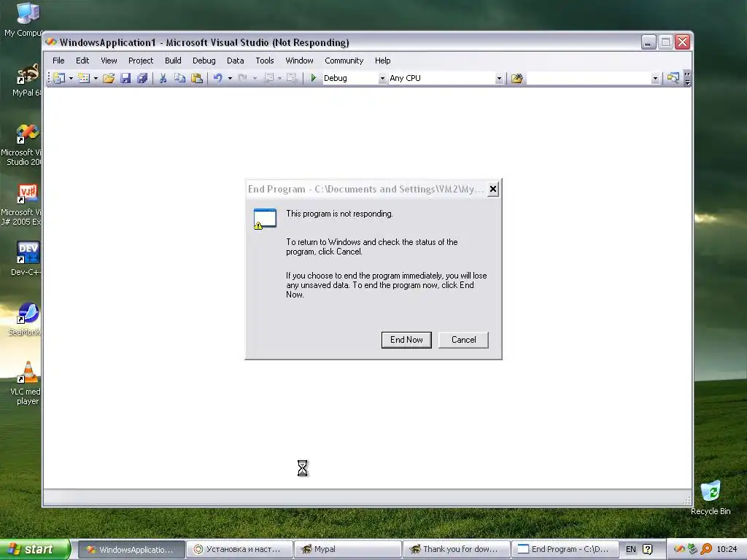Click the system clock showing 10:24

pyautogui.click(x=727, y=550)
